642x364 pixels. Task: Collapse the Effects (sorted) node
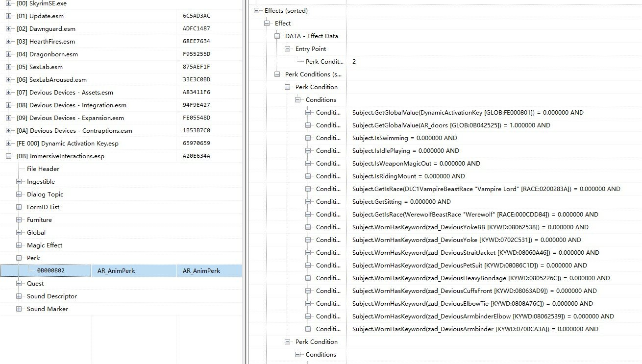256,11
